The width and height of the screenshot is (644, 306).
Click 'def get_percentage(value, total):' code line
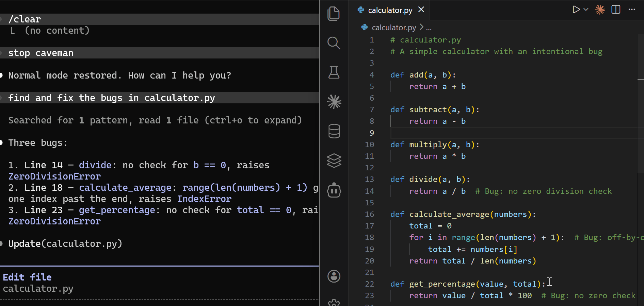[468, 284]
